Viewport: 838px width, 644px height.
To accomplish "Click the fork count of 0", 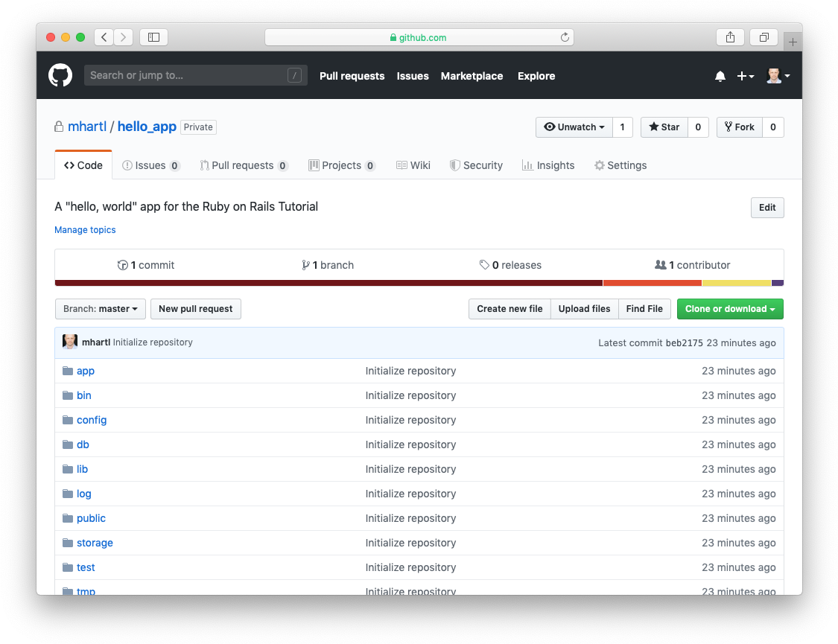I will pyautogui.click(x=772, y=127).
